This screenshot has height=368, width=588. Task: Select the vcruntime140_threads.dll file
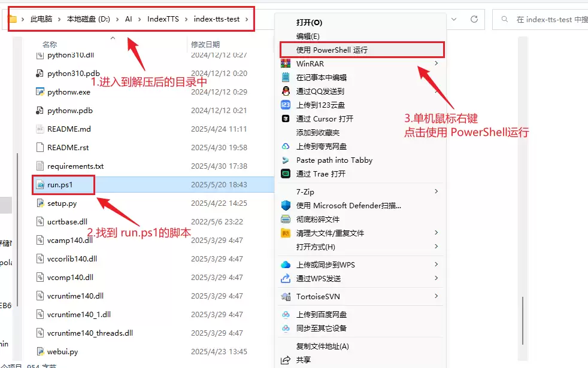(90, 333)
